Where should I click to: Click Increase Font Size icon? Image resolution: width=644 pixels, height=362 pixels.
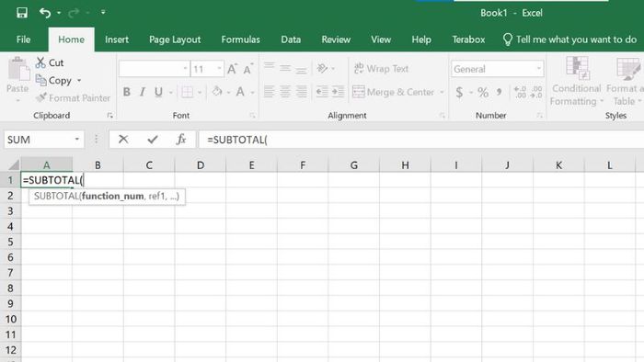[x=233, y=69]
